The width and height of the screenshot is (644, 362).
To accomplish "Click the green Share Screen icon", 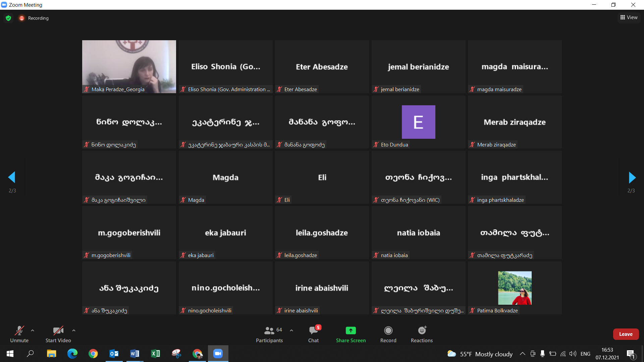I will coord(351,331).
